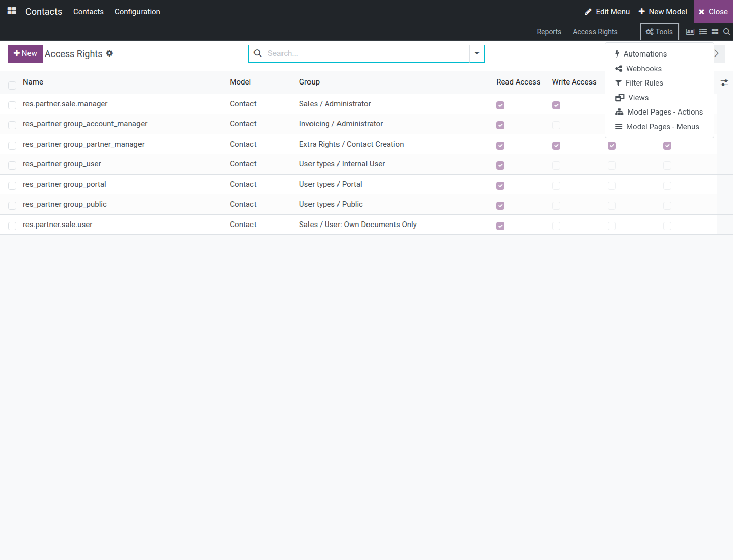Open the Contacts menu item
Screen dimensions: 733x560
click(89, 11)
